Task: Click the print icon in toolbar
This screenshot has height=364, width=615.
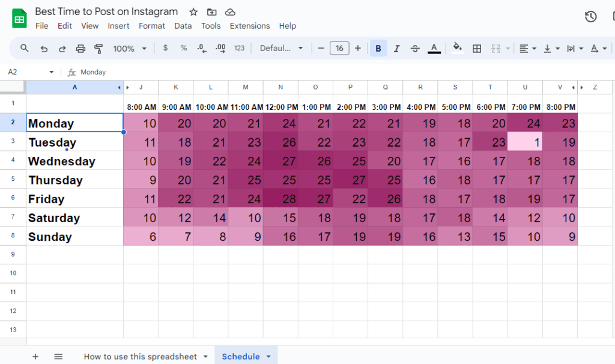Action: (80, 49)
